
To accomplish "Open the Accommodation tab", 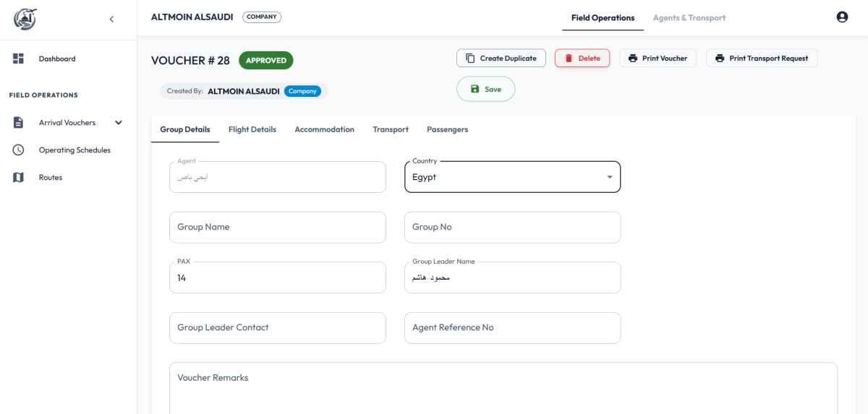I will 324,129.
